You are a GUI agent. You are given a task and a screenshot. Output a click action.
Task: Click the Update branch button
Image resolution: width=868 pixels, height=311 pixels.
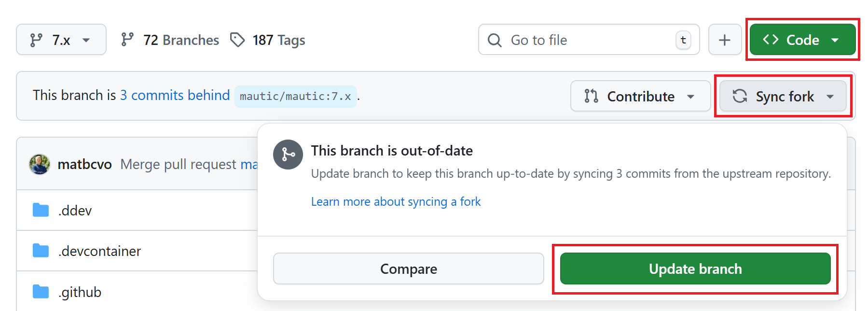coord(694,269)
